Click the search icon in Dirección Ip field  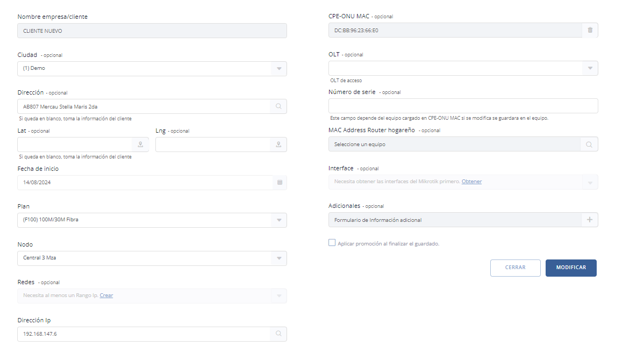coord(278,334)
